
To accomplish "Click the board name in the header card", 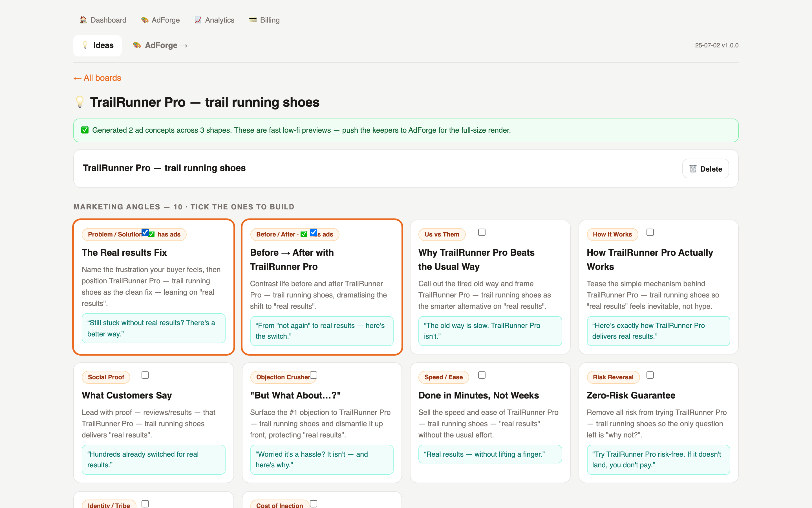I will [x=164, y=168].
